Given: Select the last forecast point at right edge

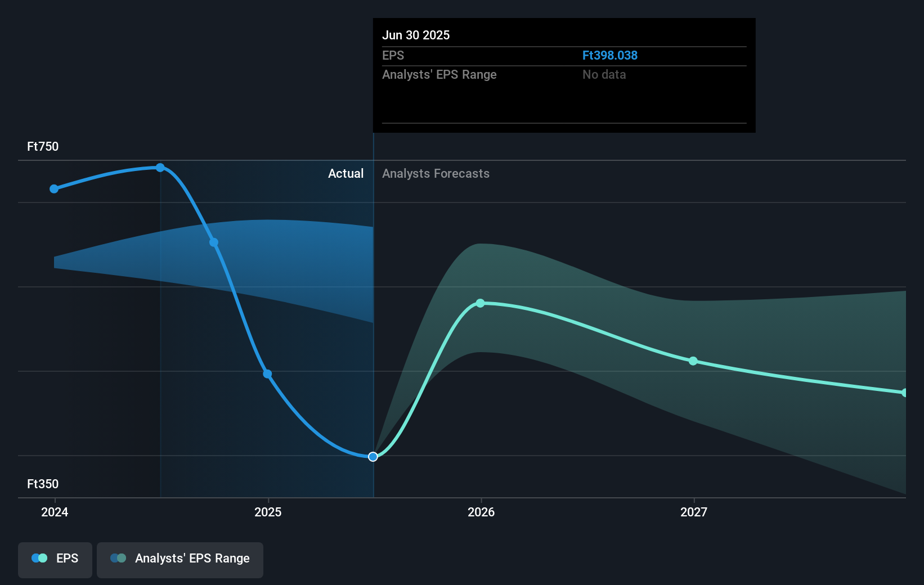Looking at the screenshot, I should click(904, 393).
